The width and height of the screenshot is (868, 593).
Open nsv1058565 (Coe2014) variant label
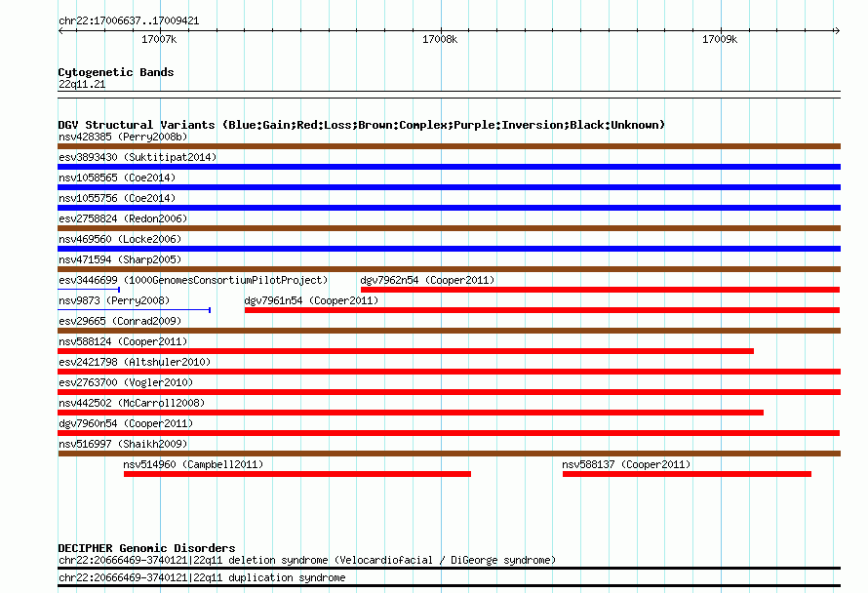[x=117, y=178]
